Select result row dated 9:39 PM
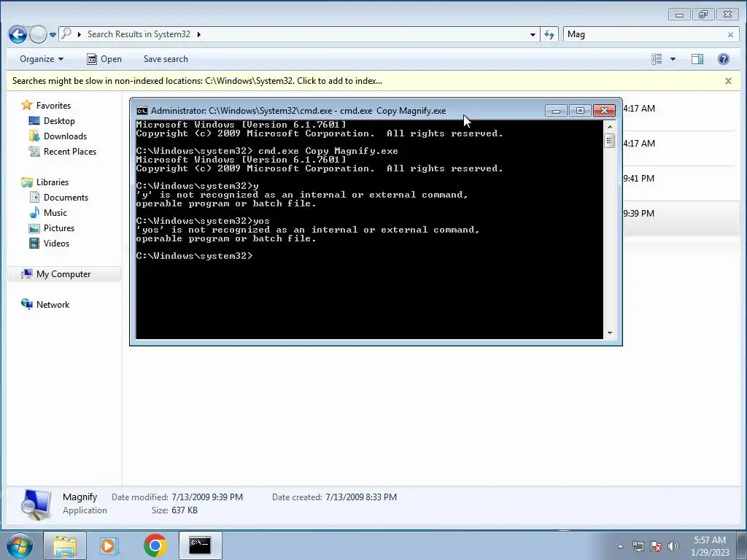 point(682,217)
